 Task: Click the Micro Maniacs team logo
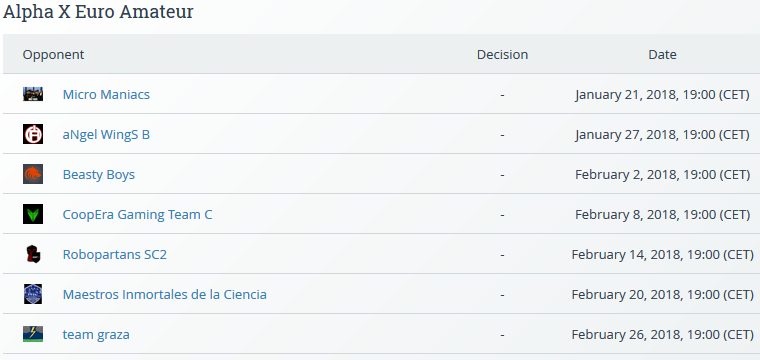[33, 94]
